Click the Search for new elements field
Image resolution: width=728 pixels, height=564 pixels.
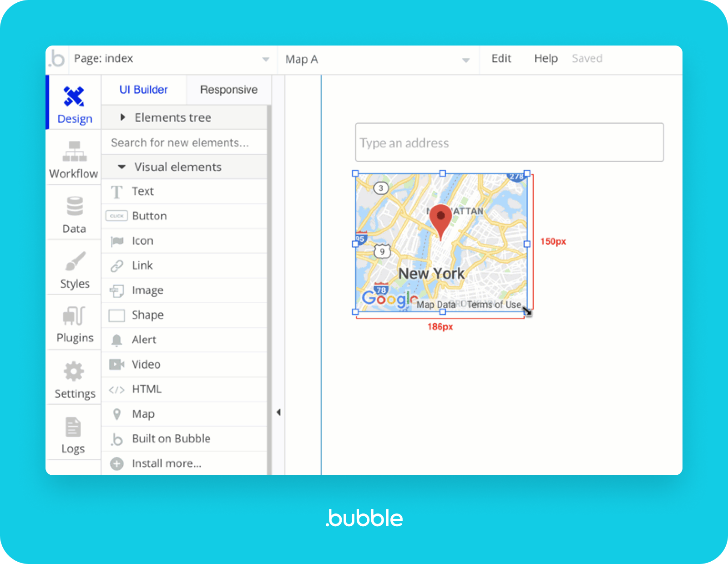click(x=184, y=142)
